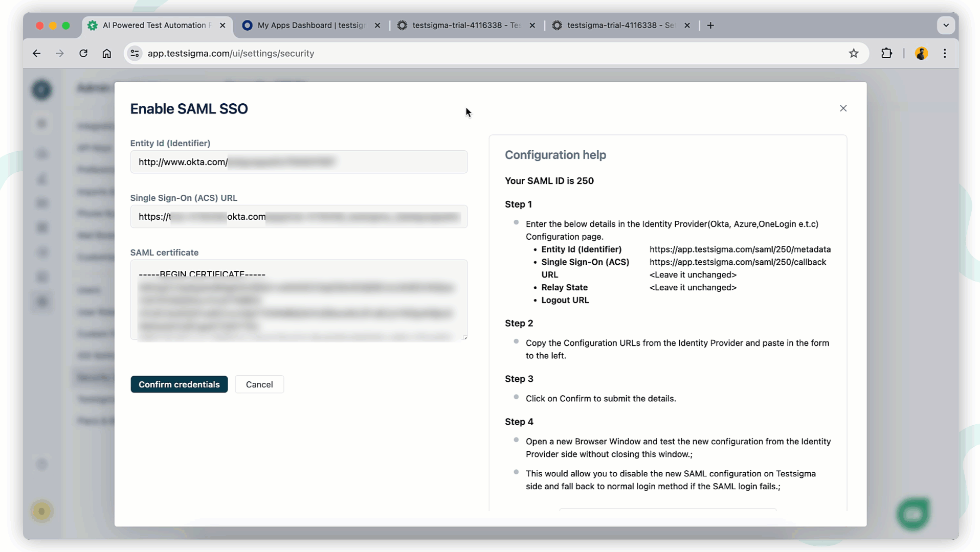Screen dimensions: 980x552
Task: Click inside the Entity Id field
Action: point(299,162)
